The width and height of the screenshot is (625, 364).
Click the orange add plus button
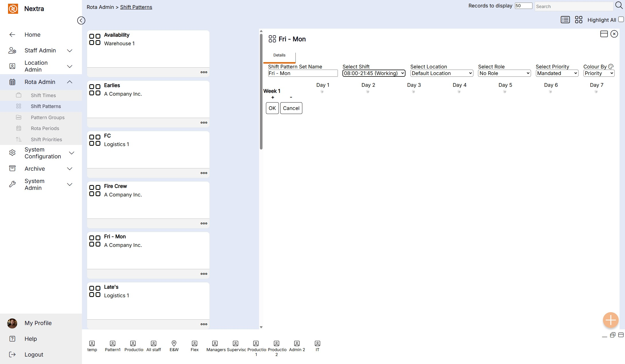tap(610, 320)
